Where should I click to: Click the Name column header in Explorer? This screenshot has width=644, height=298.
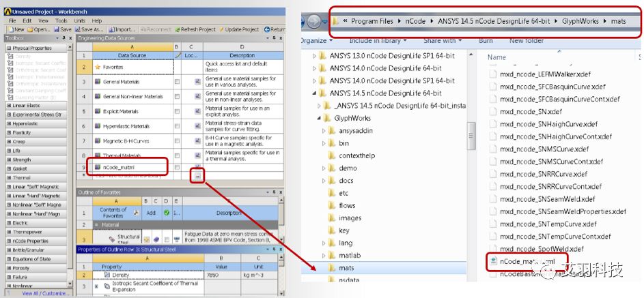point(497,57)
